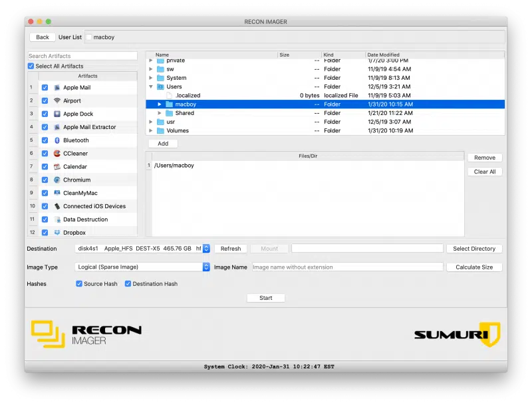
Task: Click the Apple Dock icon
Action: (57, 114)
